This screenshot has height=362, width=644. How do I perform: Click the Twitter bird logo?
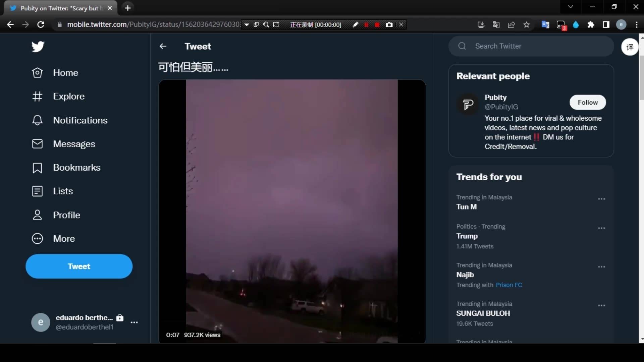pyautogui.click(x=38, y=46)
